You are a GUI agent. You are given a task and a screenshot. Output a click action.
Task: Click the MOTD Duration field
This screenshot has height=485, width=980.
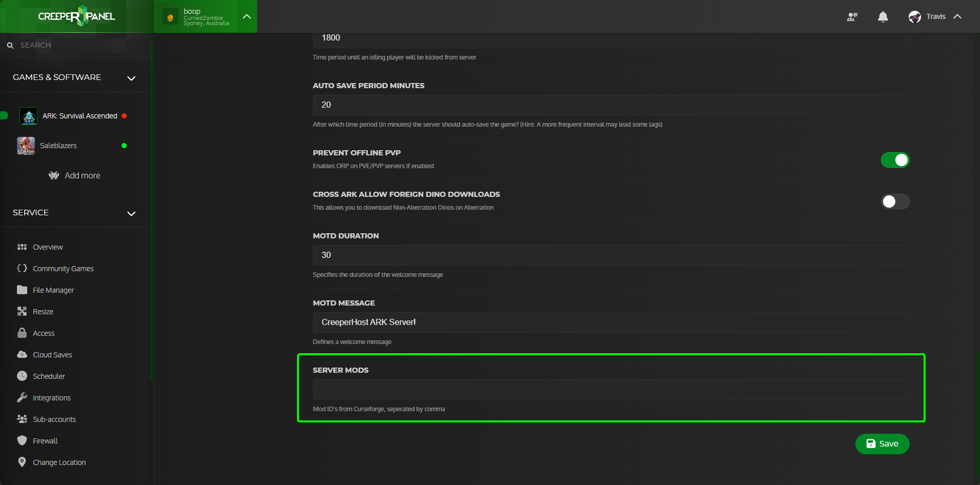pyautogui.click(x=611, y=255)
